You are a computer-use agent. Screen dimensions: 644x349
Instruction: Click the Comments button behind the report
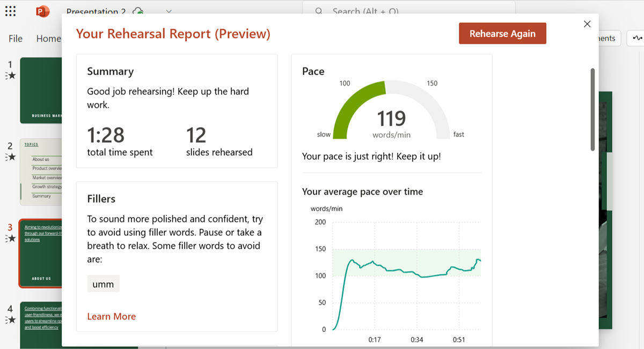[x=610, y=38]
